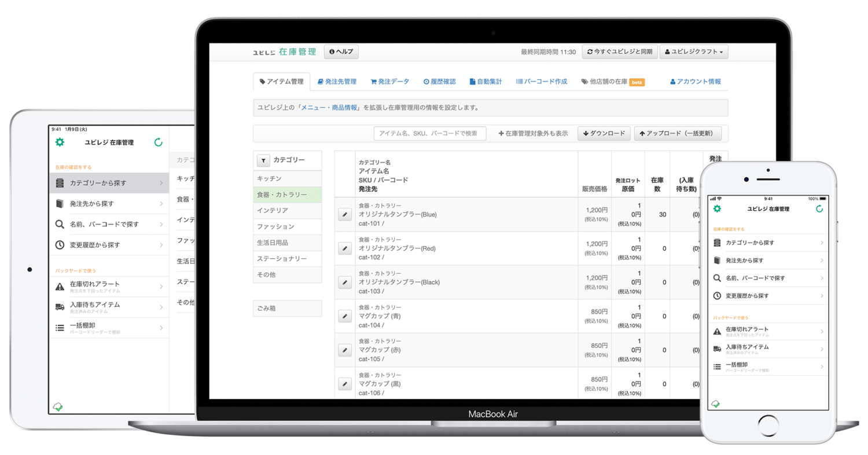Switch to the 履歴確認 tab

(x=439, y=82)
